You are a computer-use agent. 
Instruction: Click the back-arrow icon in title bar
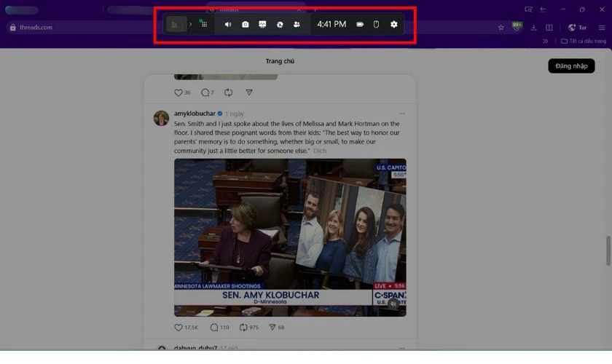pos(543,9)
